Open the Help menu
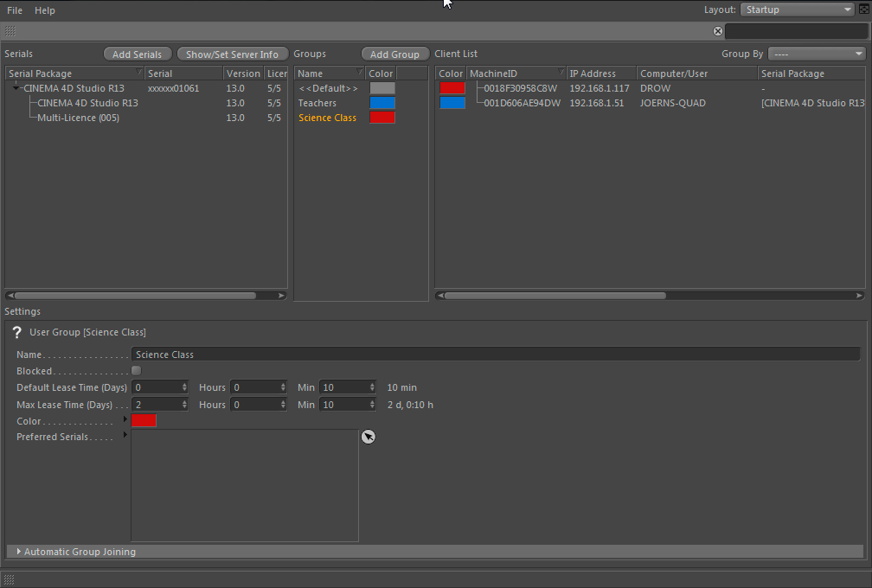Viewport: 872px width, 588px height. (x=44, y=10)
